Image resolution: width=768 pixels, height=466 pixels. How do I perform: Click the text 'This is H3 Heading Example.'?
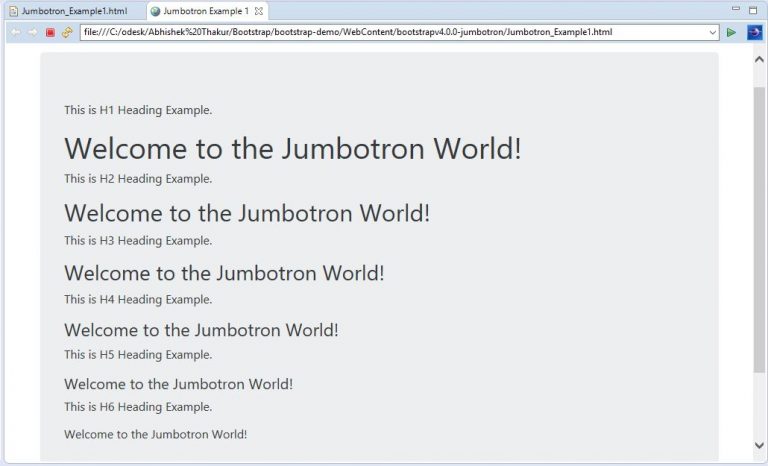pyautogui.click(x=138, y=241)
